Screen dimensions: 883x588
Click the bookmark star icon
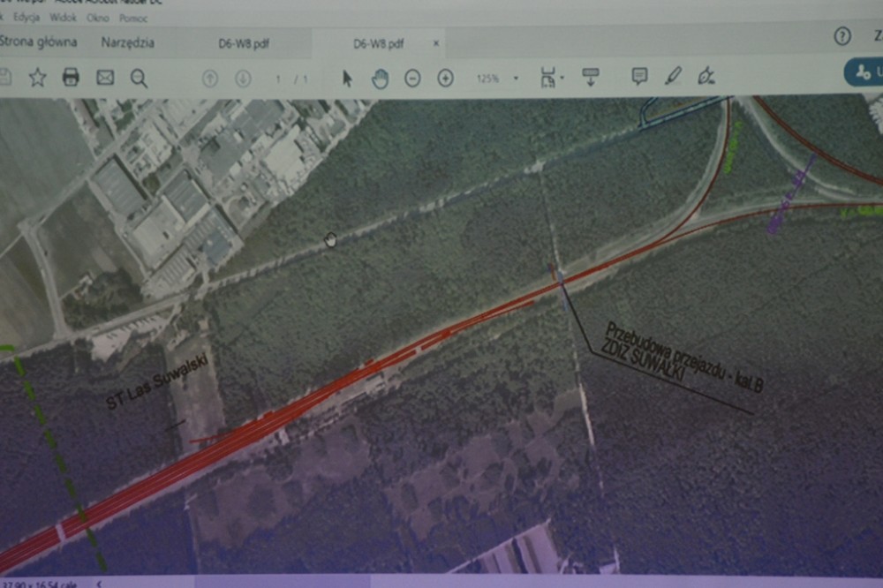point(37,78)
